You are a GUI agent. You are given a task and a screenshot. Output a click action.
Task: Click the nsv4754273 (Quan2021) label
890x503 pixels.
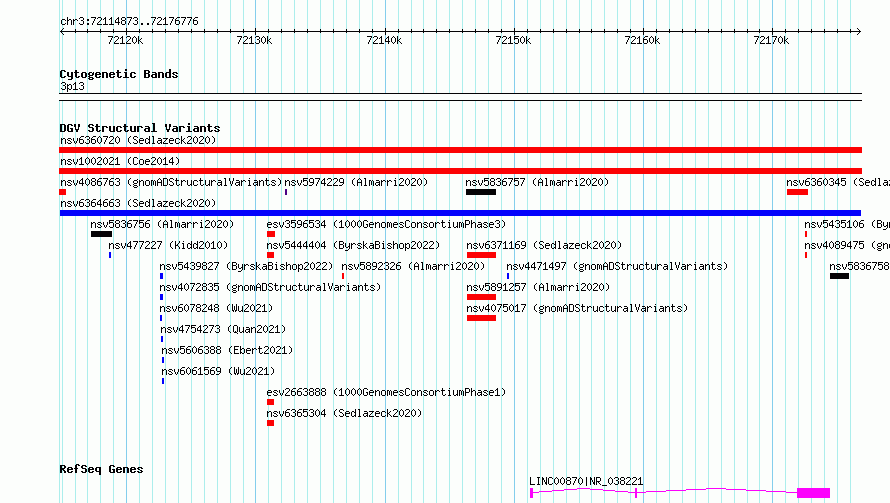point(222,329)
